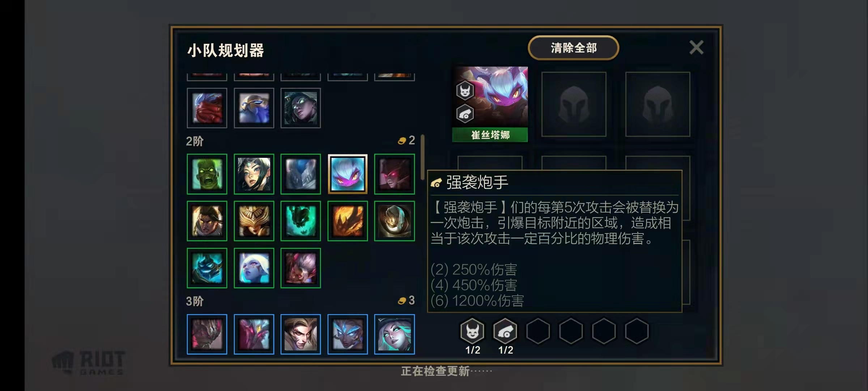Pick the teal ghost skull champion icon
This screenshot has height=391, width=868.
pos(301,221)
